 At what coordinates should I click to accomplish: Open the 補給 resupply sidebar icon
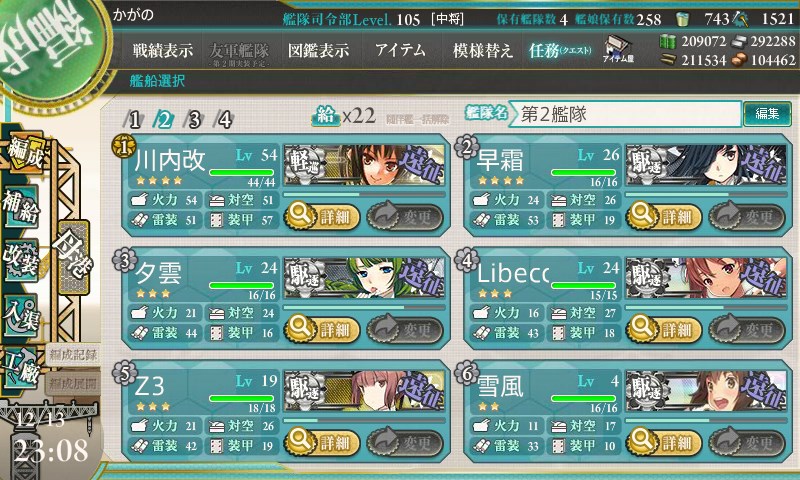coord(21,206)
